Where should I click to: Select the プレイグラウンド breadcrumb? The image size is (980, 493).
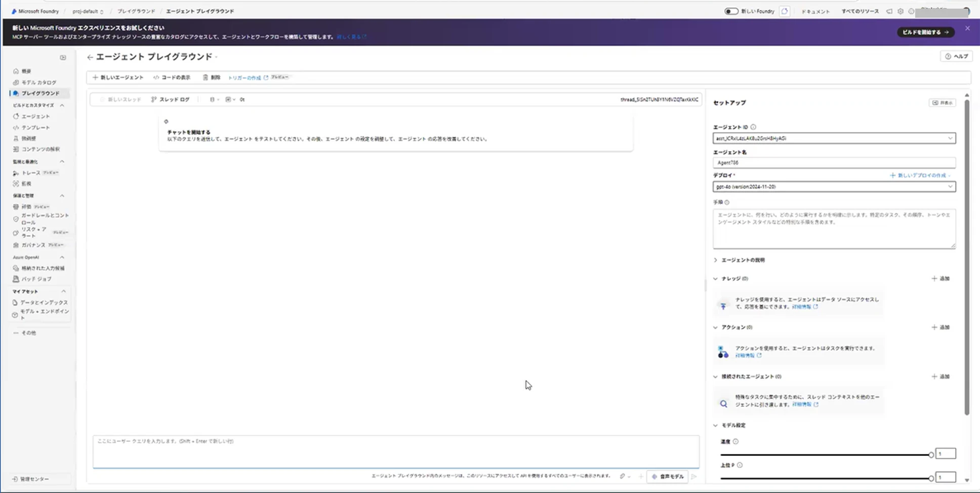[136, 11]
